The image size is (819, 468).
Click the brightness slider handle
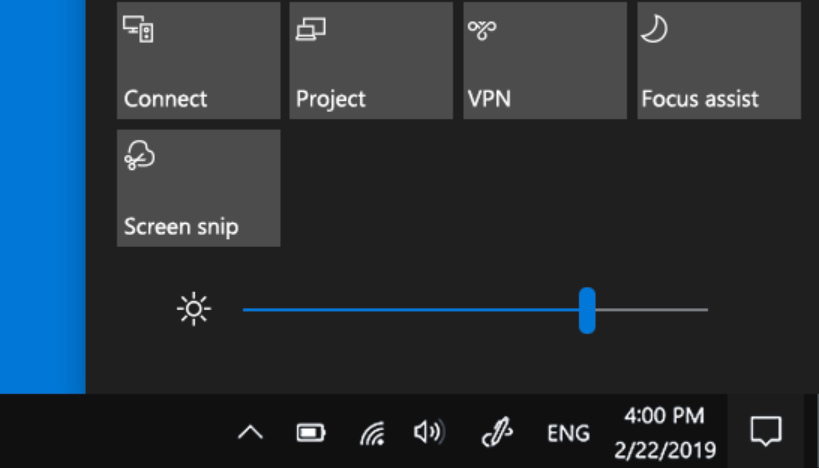point(587,310)
